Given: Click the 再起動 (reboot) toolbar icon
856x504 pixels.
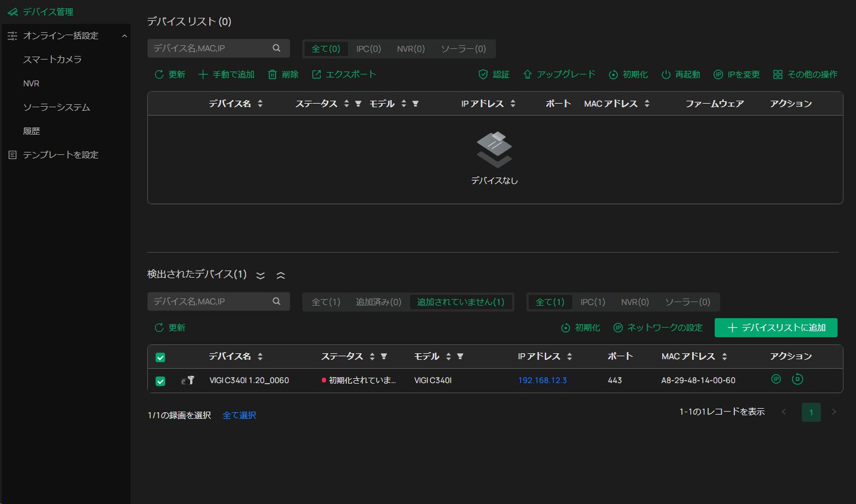Looking at the screenshot, I should 666,74.
